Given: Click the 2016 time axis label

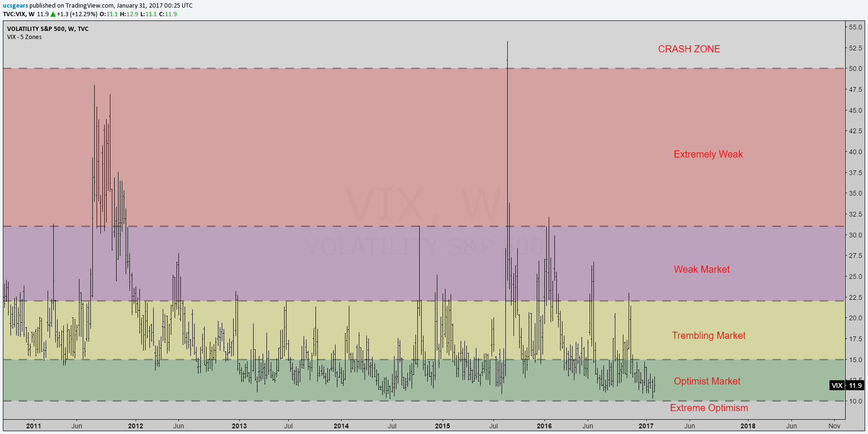Looking at the screenshot, I should coord(544,426).
